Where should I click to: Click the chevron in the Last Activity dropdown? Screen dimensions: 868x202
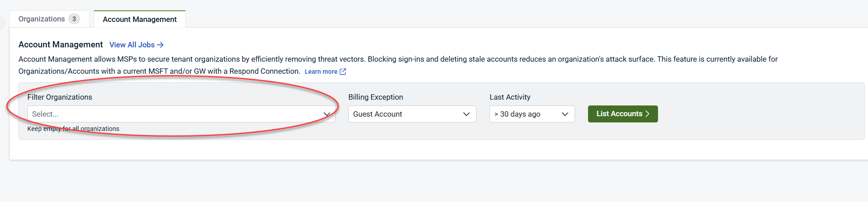point(565,114)
